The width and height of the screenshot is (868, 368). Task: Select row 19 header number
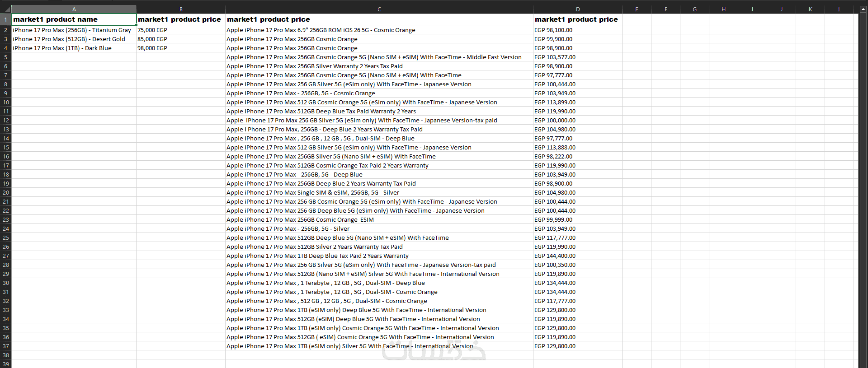pyautogui.click(x=5, y=183)
